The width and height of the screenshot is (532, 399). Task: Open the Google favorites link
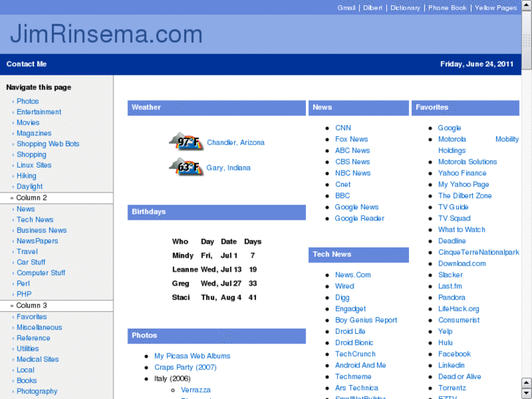click(449, 127)
